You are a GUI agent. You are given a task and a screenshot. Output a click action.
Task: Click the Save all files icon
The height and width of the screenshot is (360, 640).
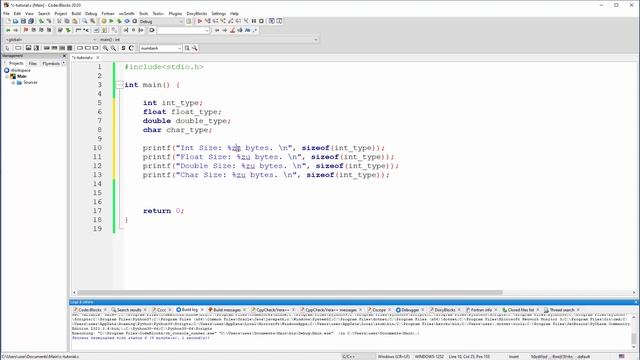pyautogui.click(x=31, y=21)
